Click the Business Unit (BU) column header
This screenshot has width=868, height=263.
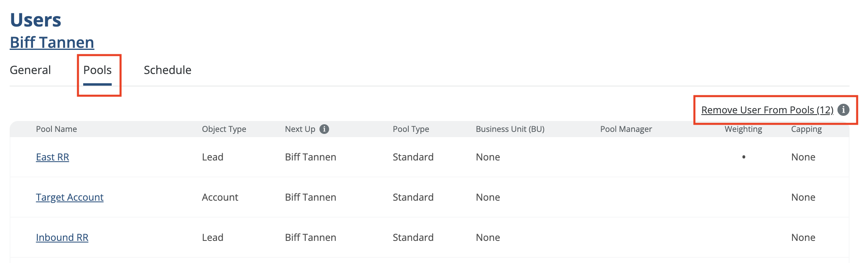click(x=510, y=129)
